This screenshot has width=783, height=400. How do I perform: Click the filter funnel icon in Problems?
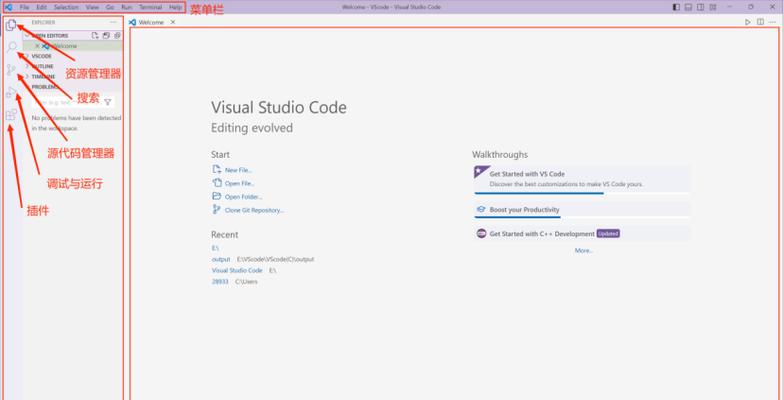pyautogui.click(x=107, y=102)
